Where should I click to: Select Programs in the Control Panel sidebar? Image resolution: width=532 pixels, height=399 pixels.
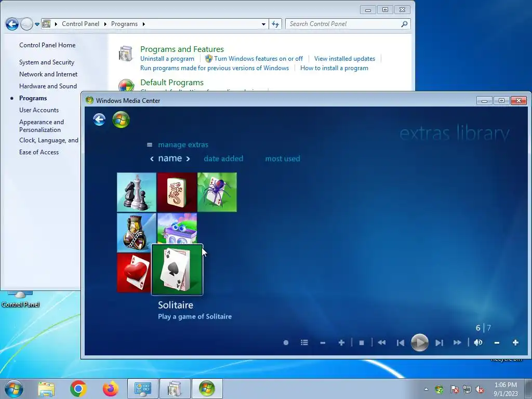(x=33, y=98)
